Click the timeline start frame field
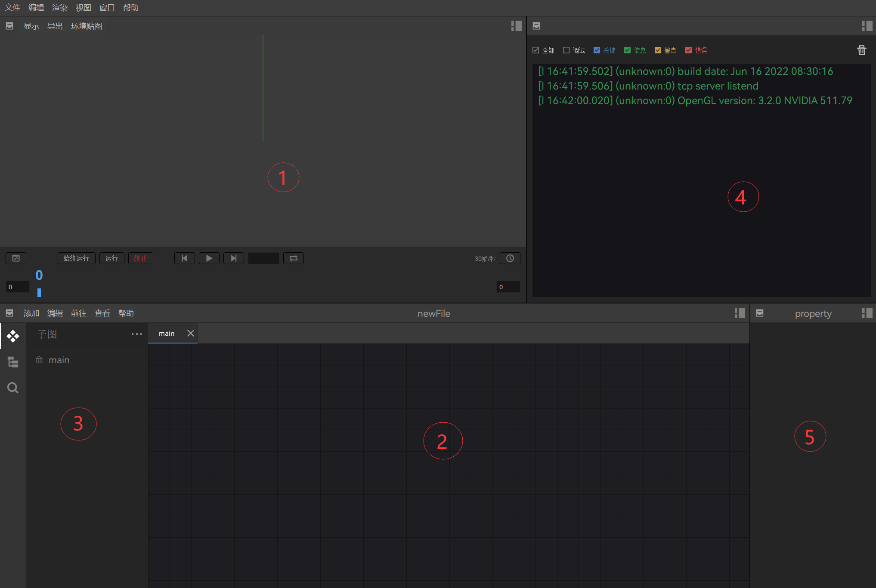 point(17,287)
